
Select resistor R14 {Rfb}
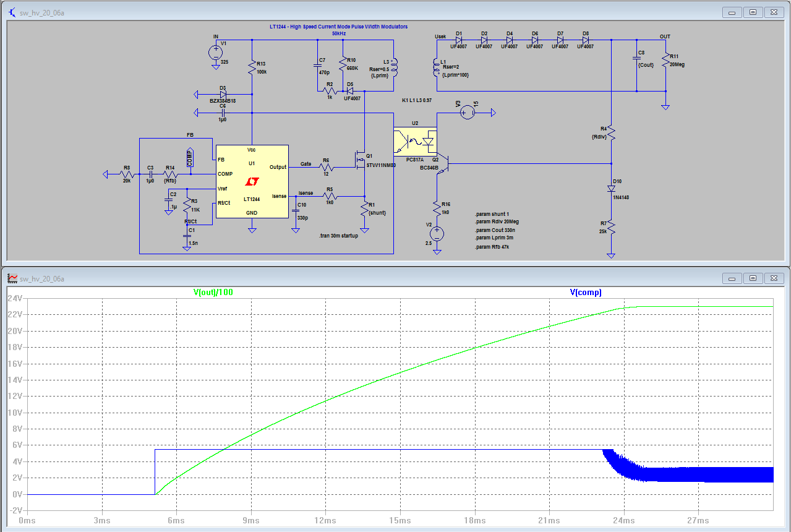coord(169,174)
